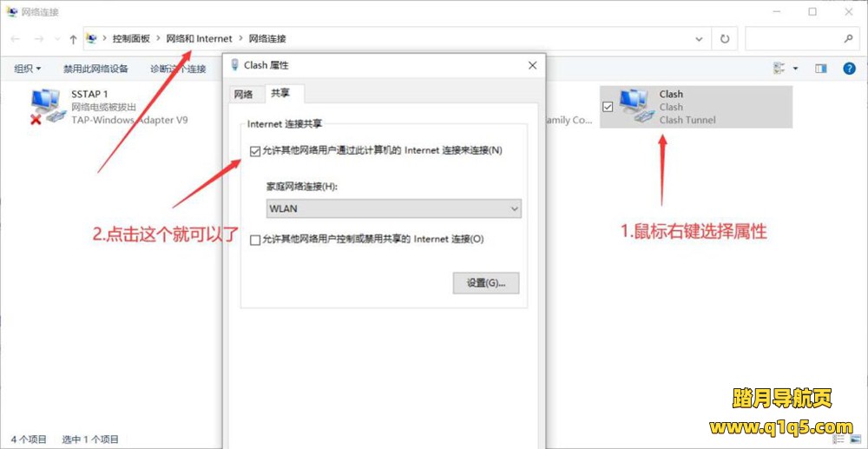Toggle the preview pane icon
The image size is (868, 449).
pyautogui.click(x=821, y=68)
